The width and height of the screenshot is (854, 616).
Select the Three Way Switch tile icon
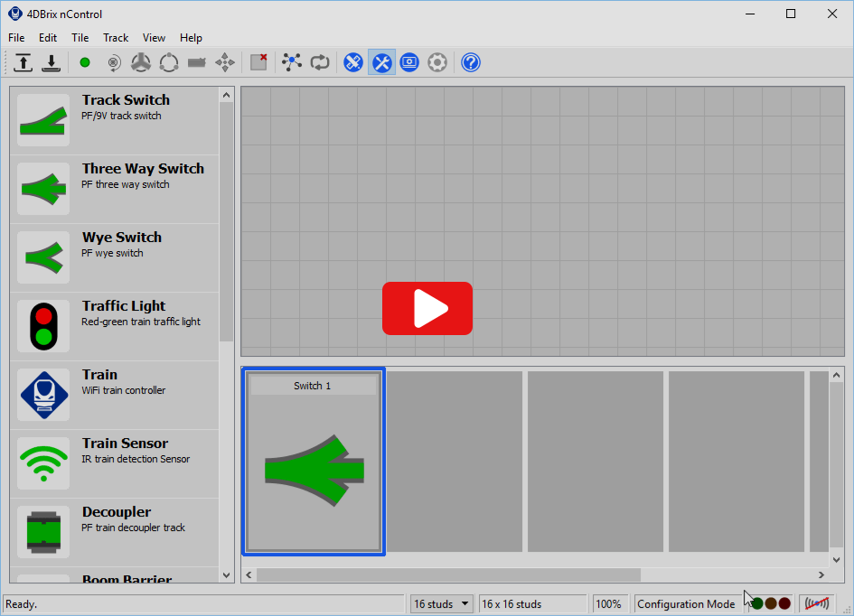tap(43, 189)
